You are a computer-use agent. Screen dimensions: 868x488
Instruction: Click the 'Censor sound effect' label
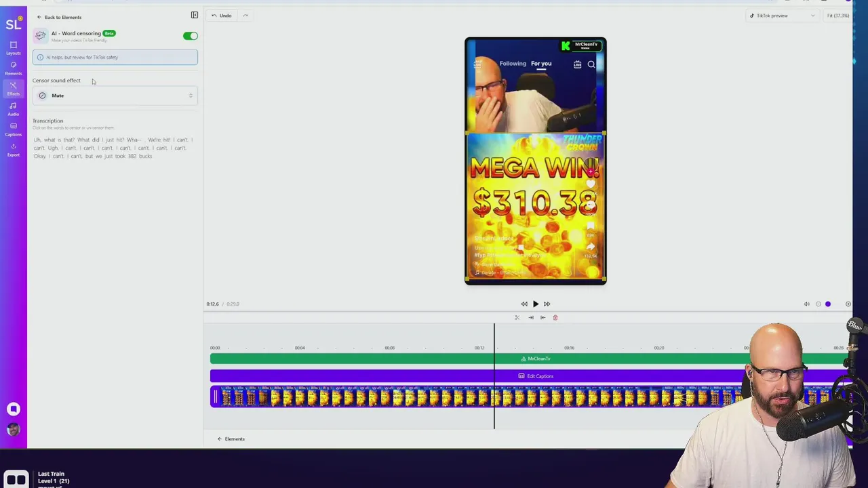point(56,81)
